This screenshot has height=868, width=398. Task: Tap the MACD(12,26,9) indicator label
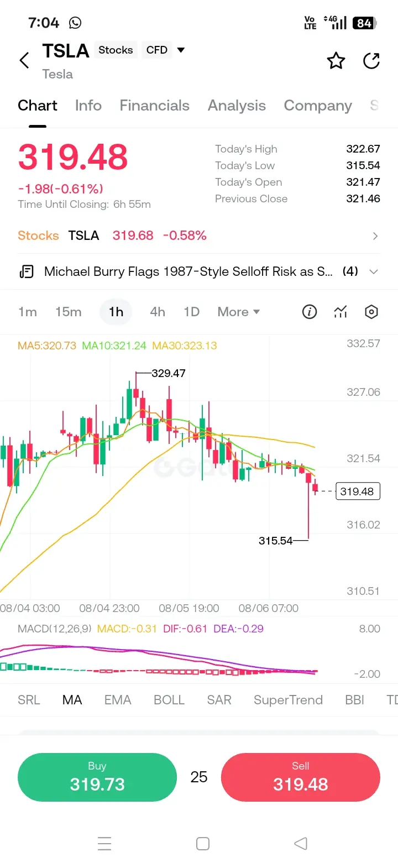tap(55, 629)
